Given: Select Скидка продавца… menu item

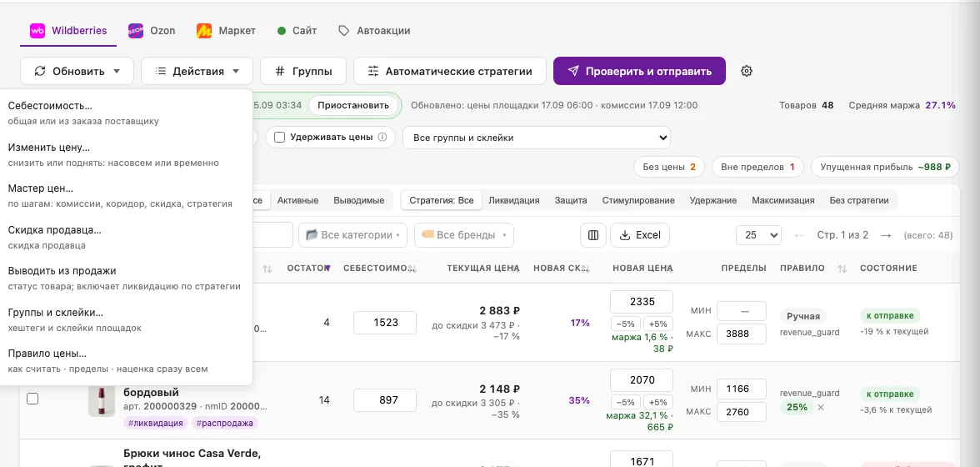Looking at the screenshot, I should (126, 237).
